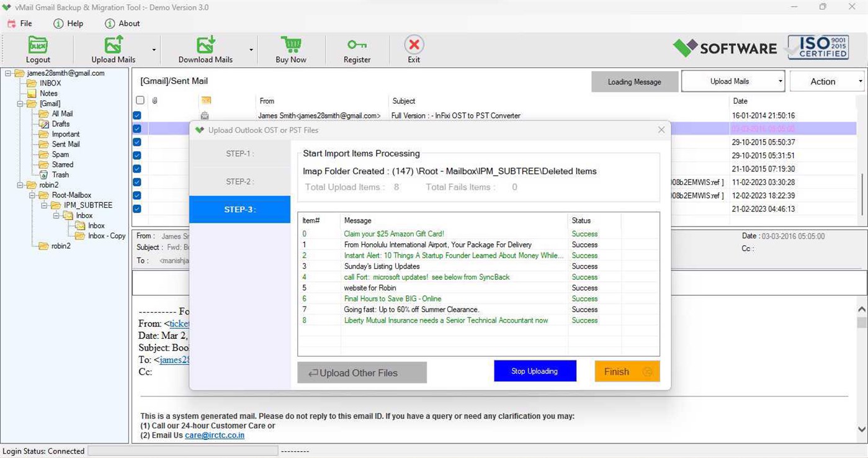Click message 'Going fast: Up to 60% off Summer Clearance.'
Screen dimensions: 868x458
click(412, 310)
